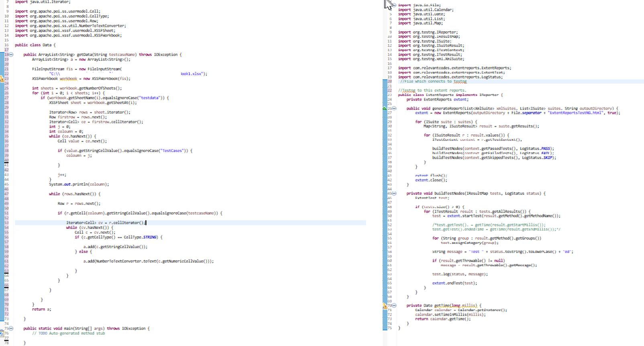Click the 'TODO Auto-generated method stub' comment
Screen dimensions: 644x346
pyautogui.click(x=68, y=333)
